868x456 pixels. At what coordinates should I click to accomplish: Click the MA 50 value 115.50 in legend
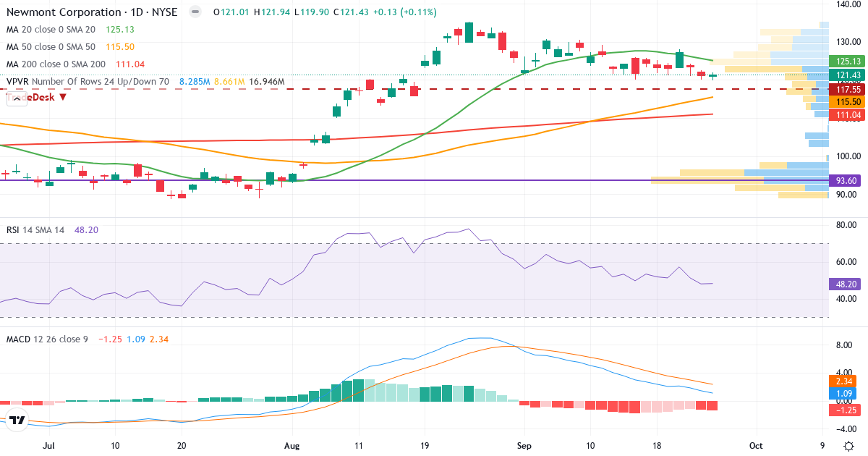120,46
